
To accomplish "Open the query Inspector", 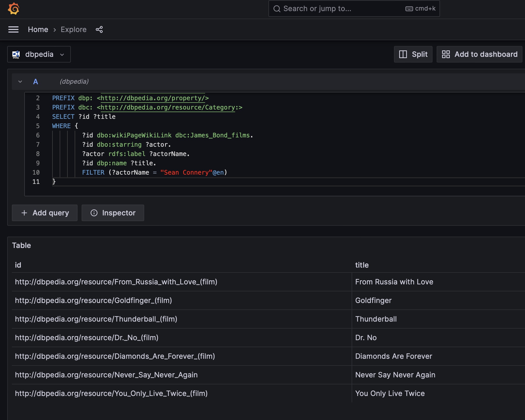I will point(113,213).
